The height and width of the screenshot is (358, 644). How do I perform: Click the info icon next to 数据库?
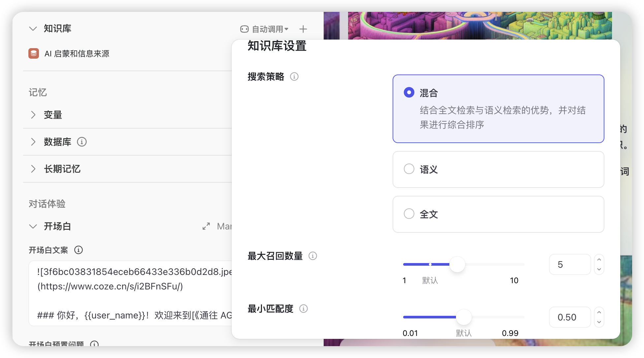tap(81, 142)
